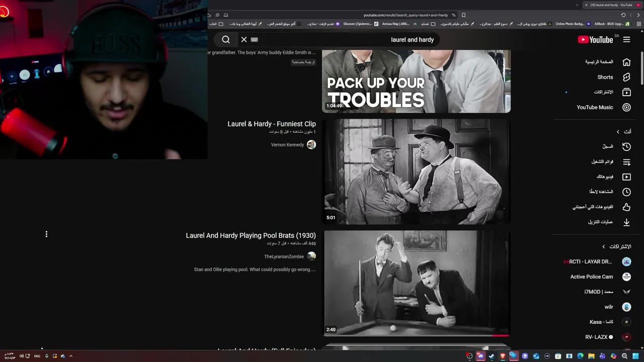Image resolution: width=644 pixels, height=362 pixels.
Task: Bookmark this page via the bookmark icon
Action: click(x=463, y=15)
